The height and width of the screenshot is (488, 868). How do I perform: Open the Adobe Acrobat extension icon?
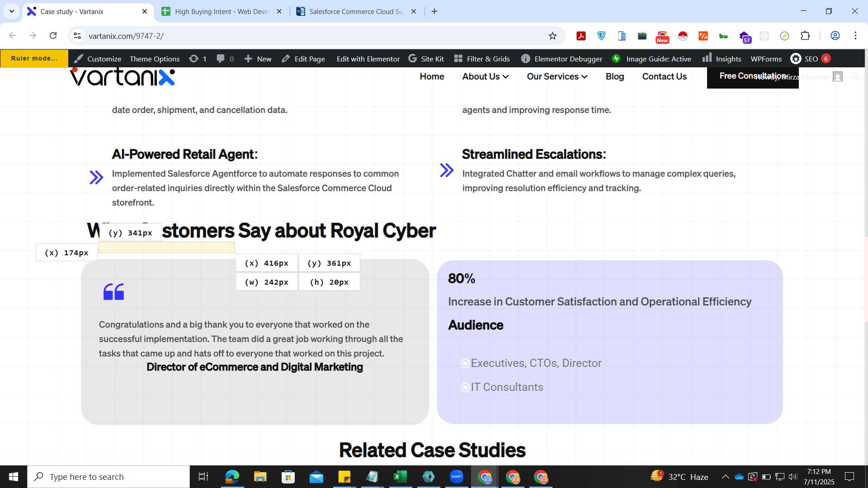(581, 36)
